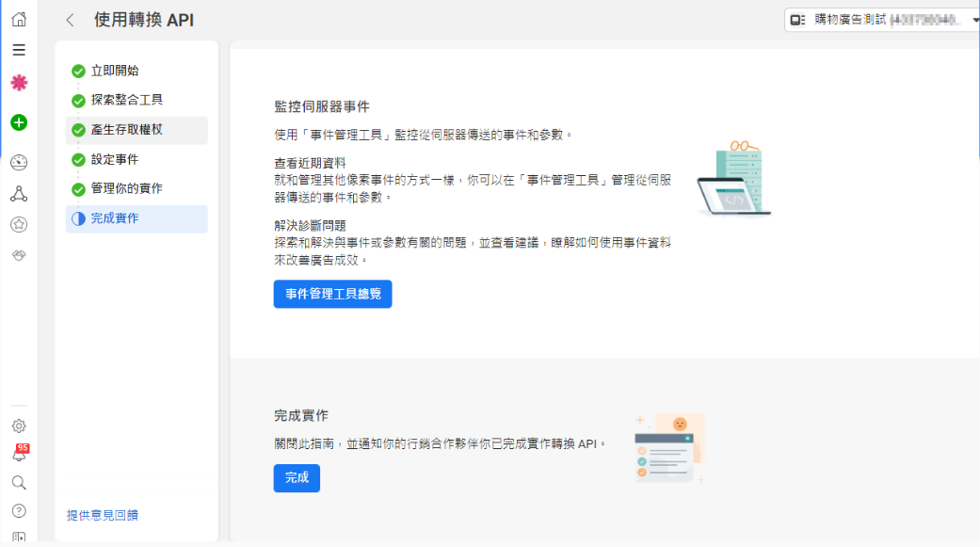Click the 事件管理工具總覽 button

332,294
